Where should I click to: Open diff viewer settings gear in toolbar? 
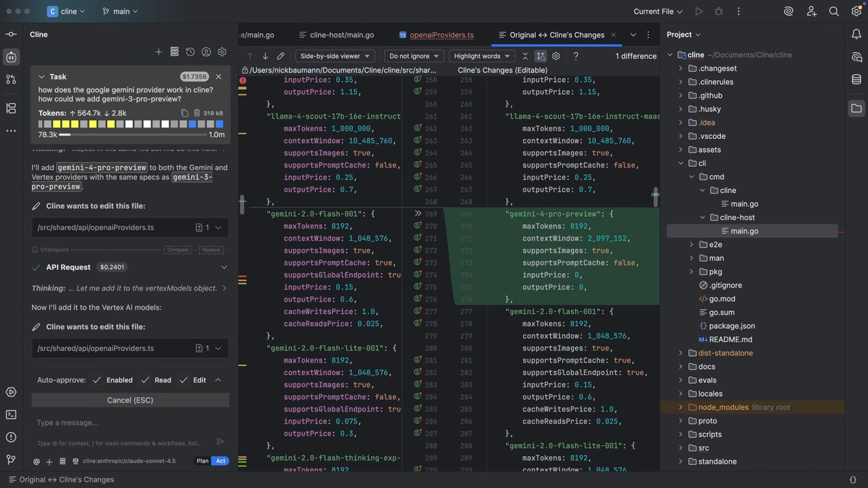[x=556, y=56]
